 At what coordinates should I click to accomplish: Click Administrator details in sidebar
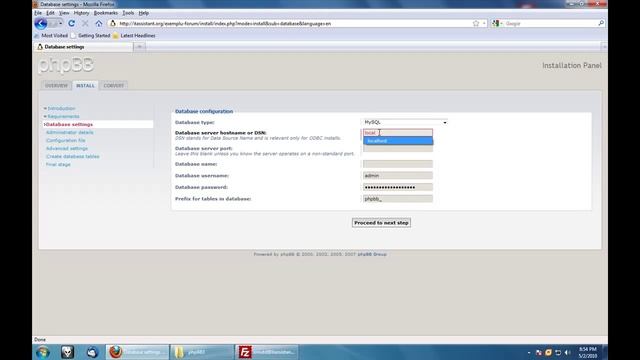(70, 132)
